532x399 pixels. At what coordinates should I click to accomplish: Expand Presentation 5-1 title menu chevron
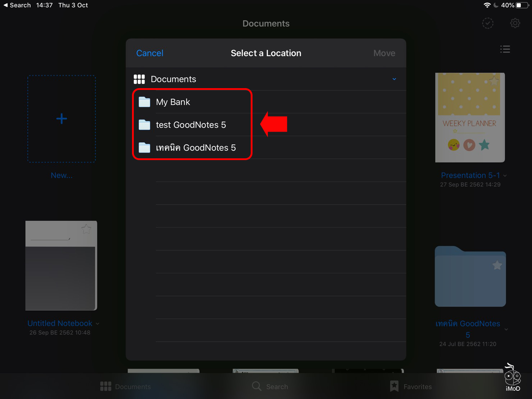[x=505, y=176]
